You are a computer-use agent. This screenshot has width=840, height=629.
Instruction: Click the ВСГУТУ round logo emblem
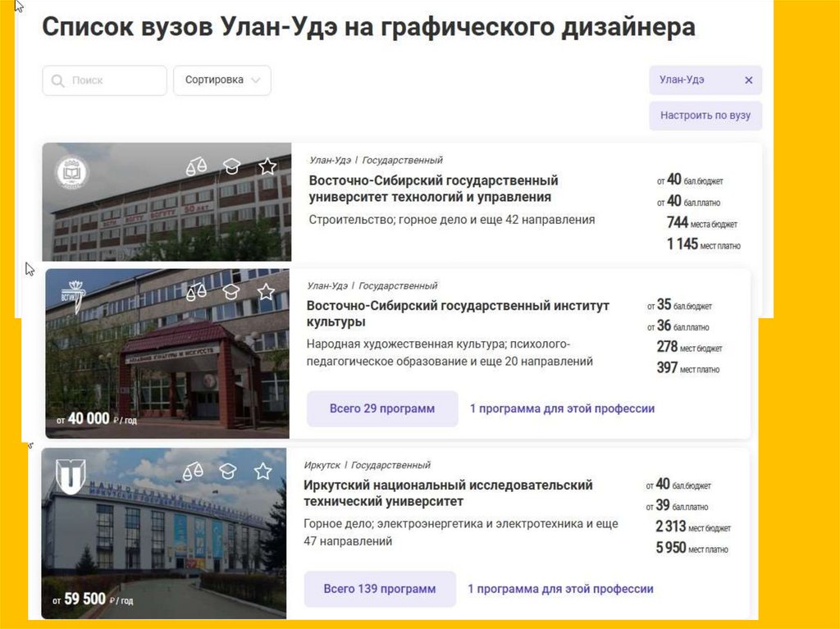click(72, 172)
